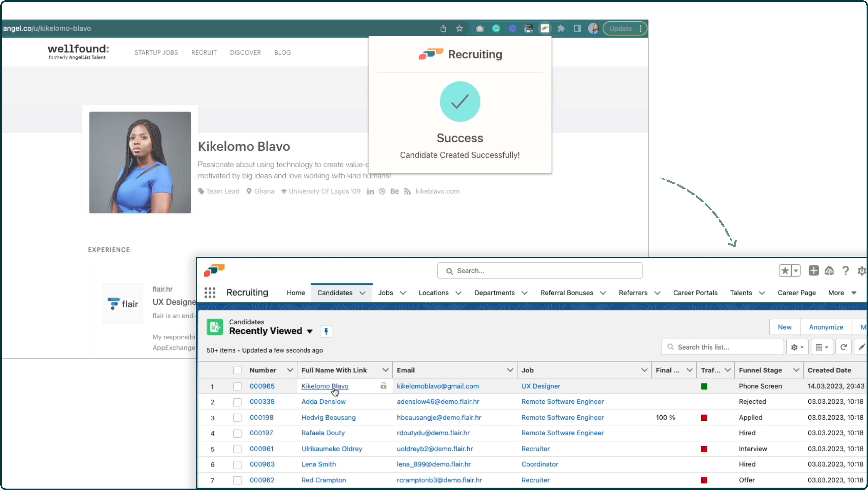The height and width of the screenshot is (490, 868).
Task: Open the STARTUP JOBS menu item
Action: [x=156, y=53]
